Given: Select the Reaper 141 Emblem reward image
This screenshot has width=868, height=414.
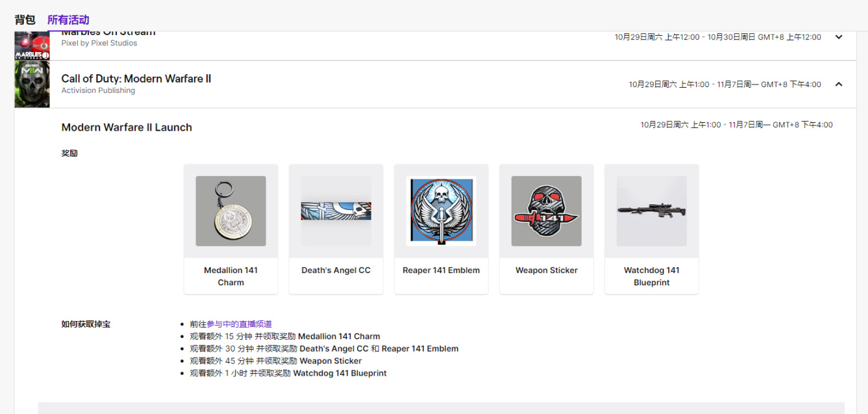Looking at the screenshot, I should (x=441, y=211).
